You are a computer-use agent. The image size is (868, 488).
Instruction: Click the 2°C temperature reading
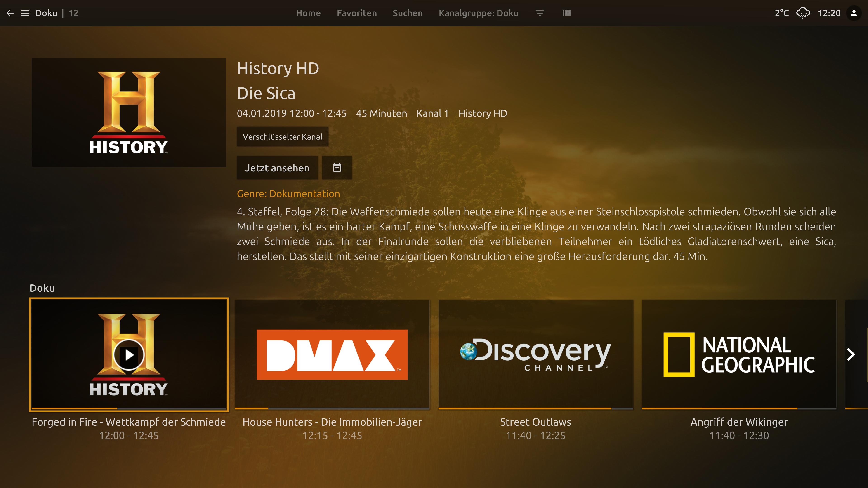tap(782, 13)
